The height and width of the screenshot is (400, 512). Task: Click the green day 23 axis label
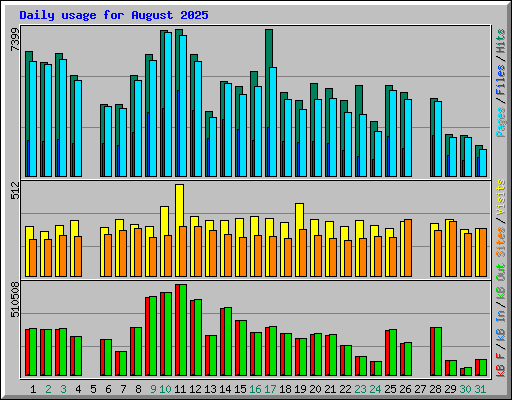[360, 389]
